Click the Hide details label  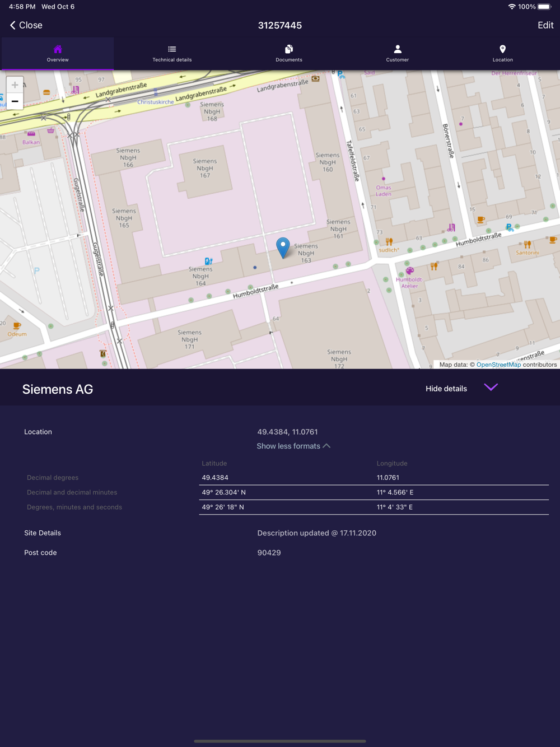446,389
